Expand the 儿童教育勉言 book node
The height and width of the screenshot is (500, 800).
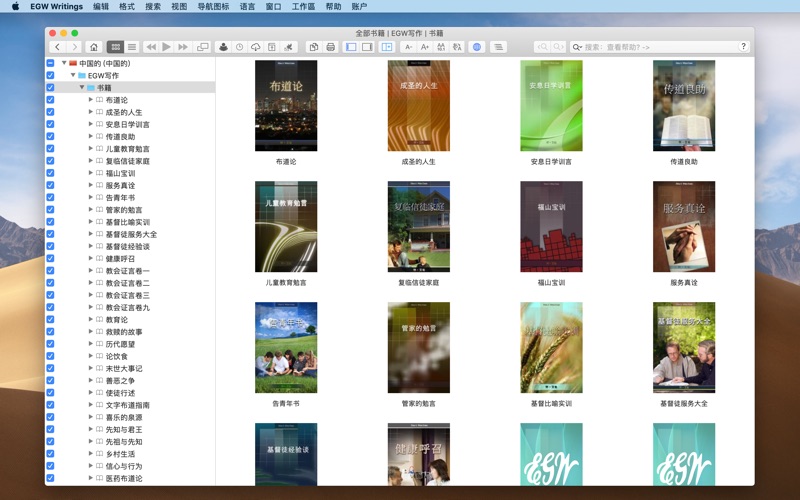click(91, 148)
